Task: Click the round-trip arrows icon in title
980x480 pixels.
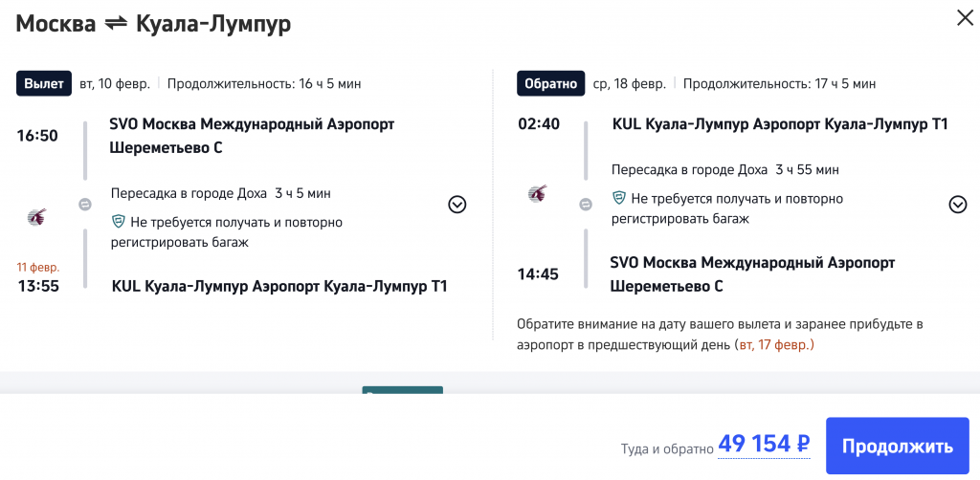Action: [116, 25]
